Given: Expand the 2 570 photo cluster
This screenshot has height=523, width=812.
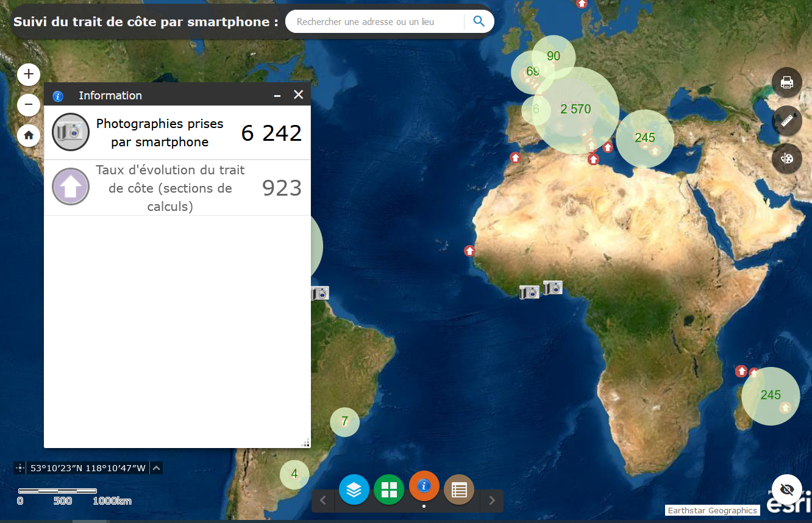Looking at the screenshot, I should pos(575,110).
